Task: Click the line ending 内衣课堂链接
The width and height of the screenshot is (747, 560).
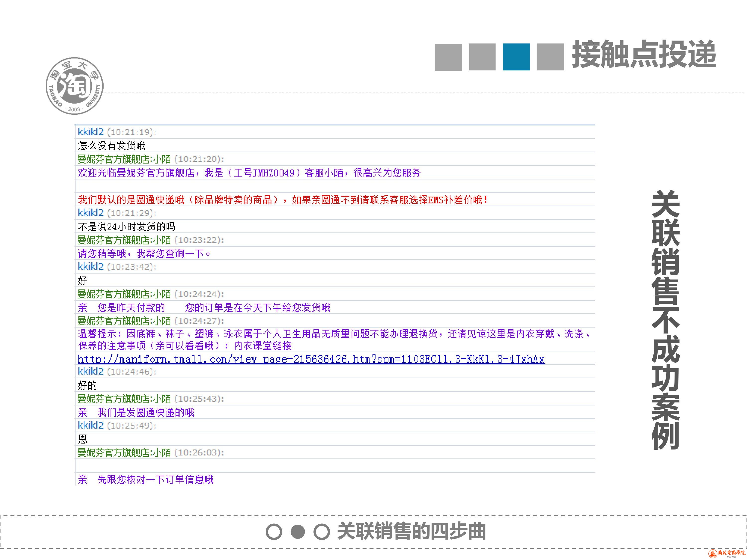Action: click(x=185, y=345)
